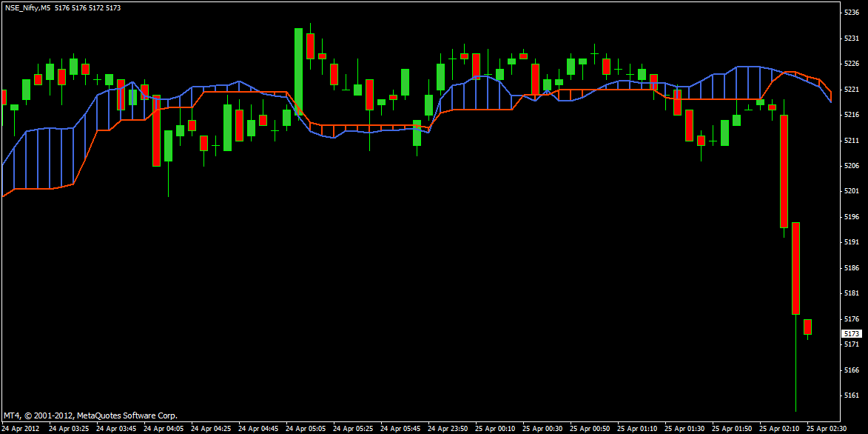The image size is (868, 434).
Task: Click the 5161 price axis label
Action: (851, 395)
